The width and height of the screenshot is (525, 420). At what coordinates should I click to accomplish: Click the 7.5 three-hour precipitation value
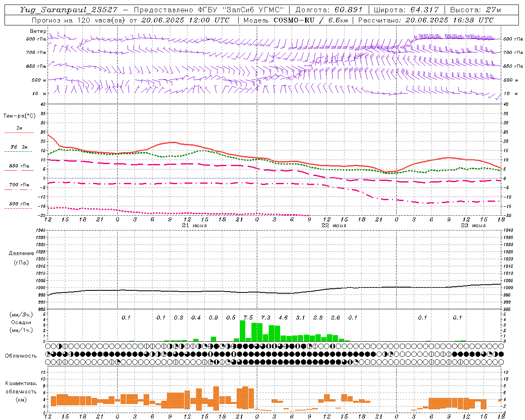[248, 318]
